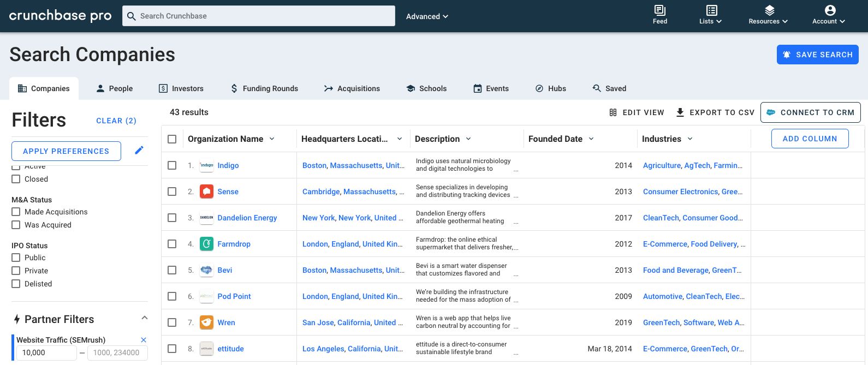Check the Delisted IPO status filter
The image size is (868, 365).
tap(16, 284)
